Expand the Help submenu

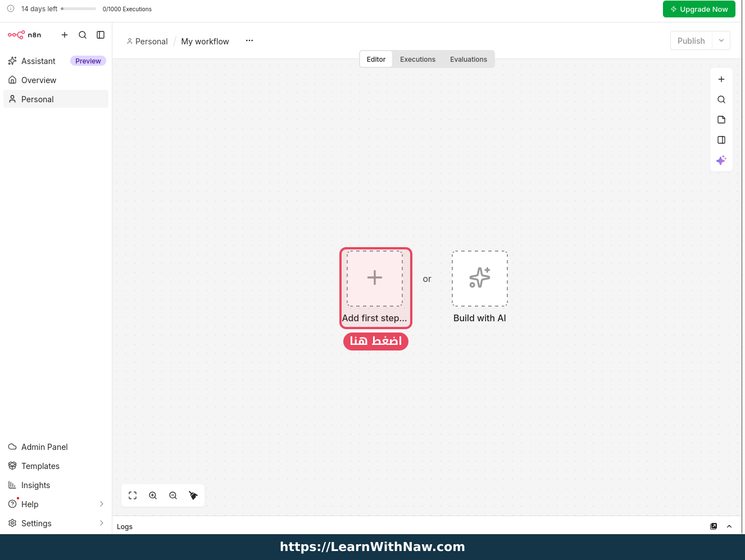(102, 504)
